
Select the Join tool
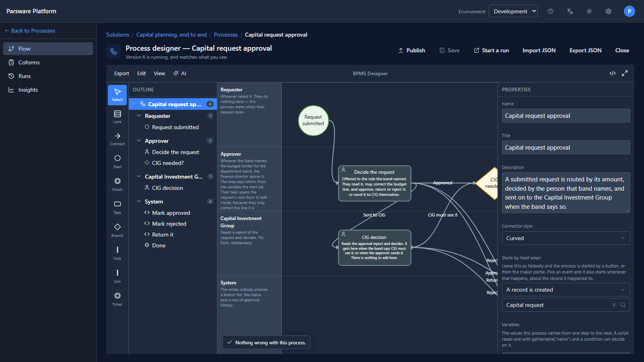click(117, 276)
